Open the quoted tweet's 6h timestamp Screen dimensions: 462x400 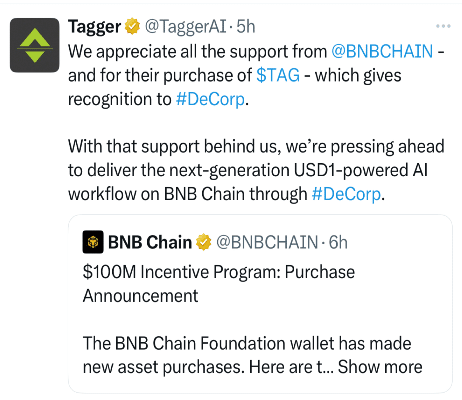coord(338,242)
